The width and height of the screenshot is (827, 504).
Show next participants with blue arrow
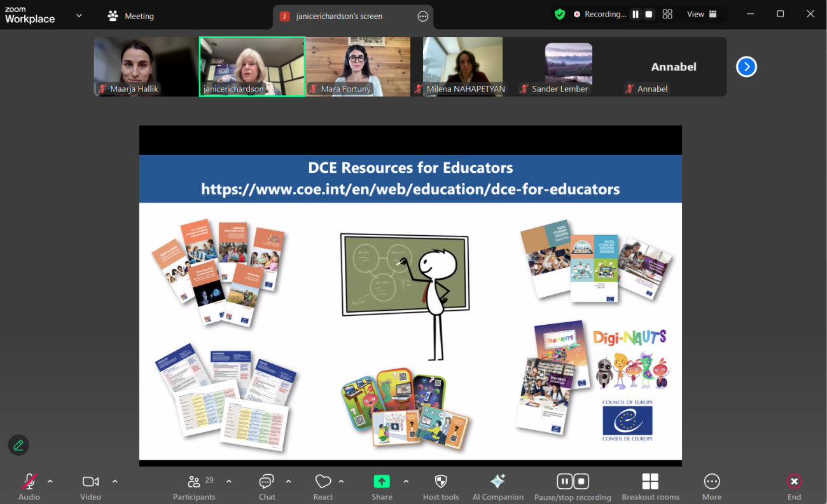pyautogui.click(x=746, y=67)
